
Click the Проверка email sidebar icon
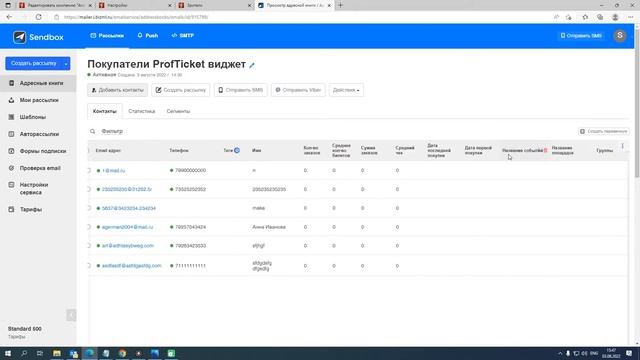coord(11,168)
